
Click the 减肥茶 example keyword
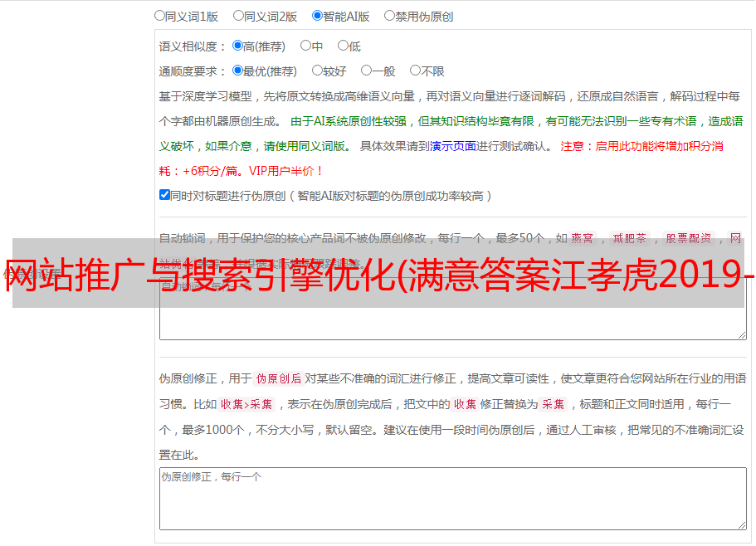coord(630,238)
